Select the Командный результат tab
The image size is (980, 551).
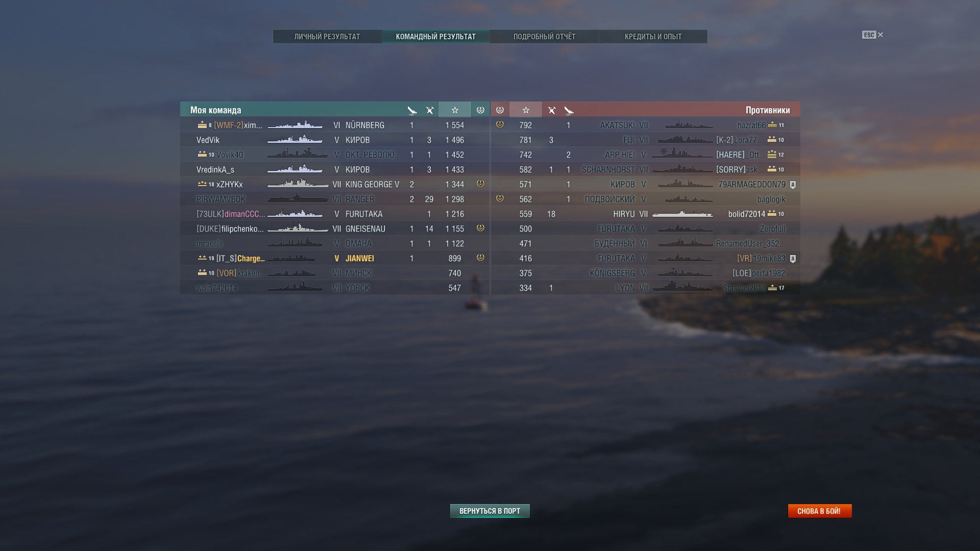point(435,37)
